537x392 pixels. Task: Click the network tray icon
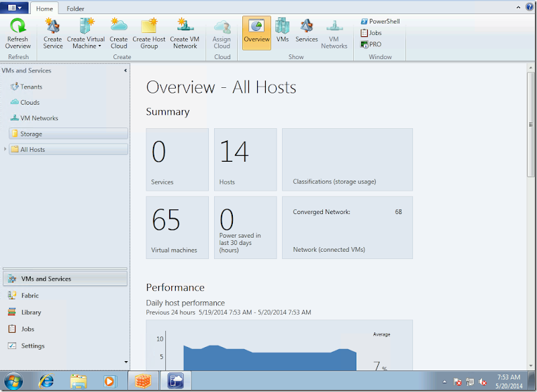[470, 381]
